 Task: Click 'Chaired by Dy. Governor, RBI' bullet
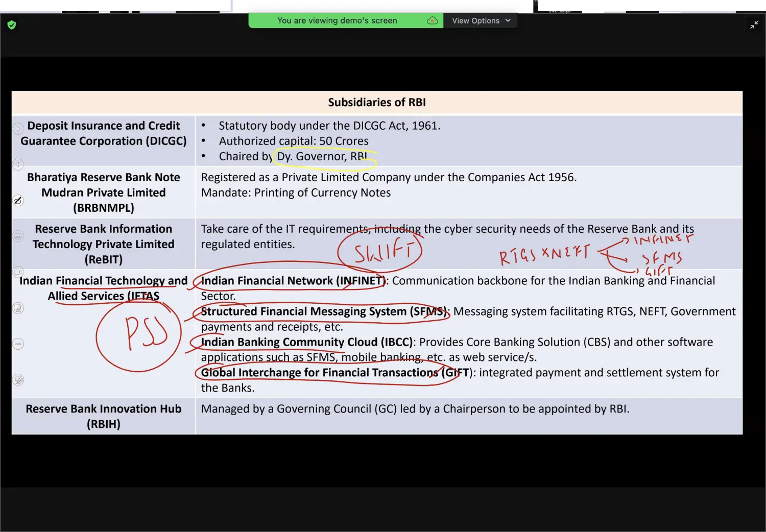tap(293, 156)
